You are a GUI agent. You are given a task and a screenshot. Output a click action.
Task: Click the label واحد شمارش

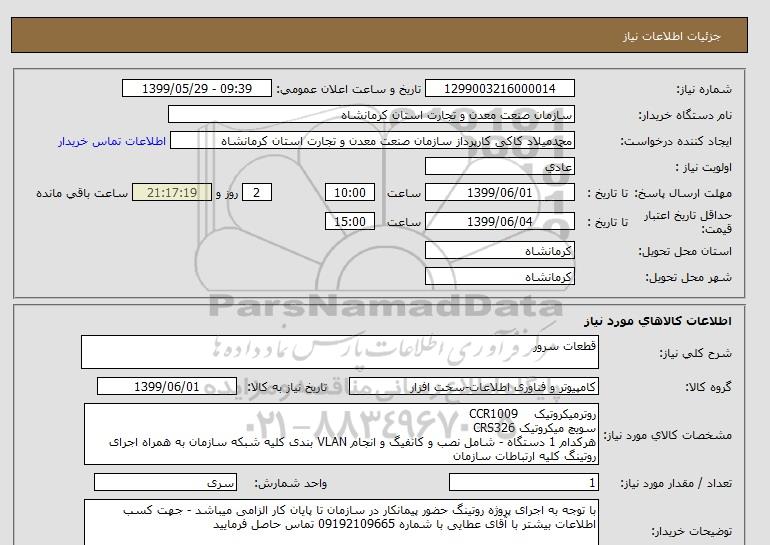[x=291, y=484]
